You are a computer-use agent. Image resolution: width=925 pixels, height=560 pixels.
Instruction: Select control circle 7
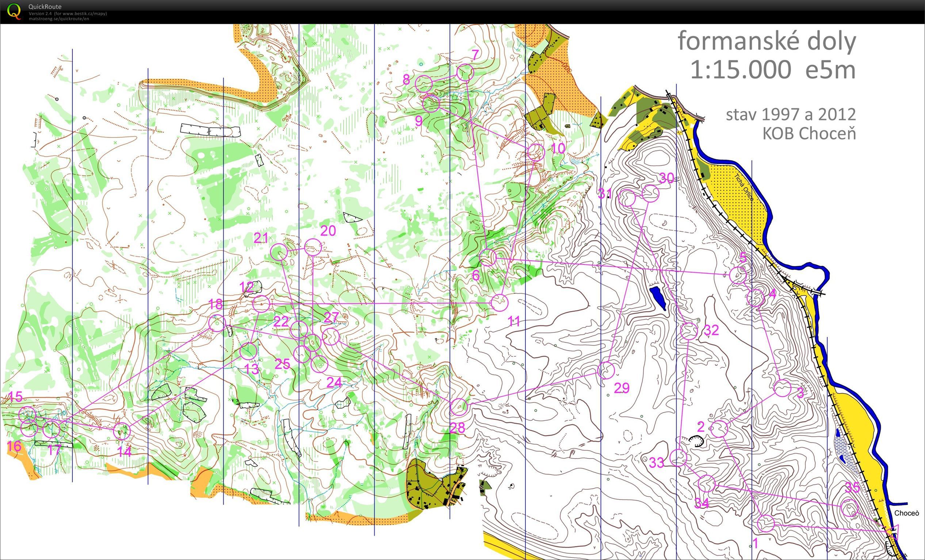(465, 72)
